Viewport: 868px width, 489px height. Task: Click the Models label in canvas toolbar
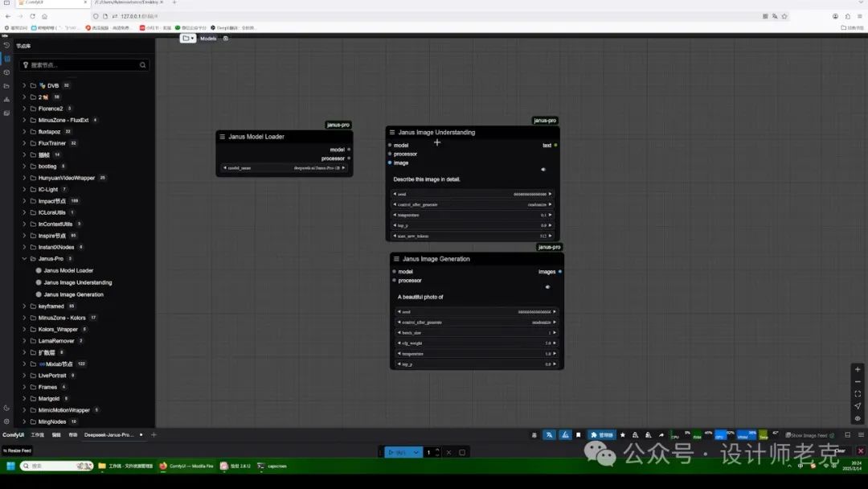click(x=208, y=39)
